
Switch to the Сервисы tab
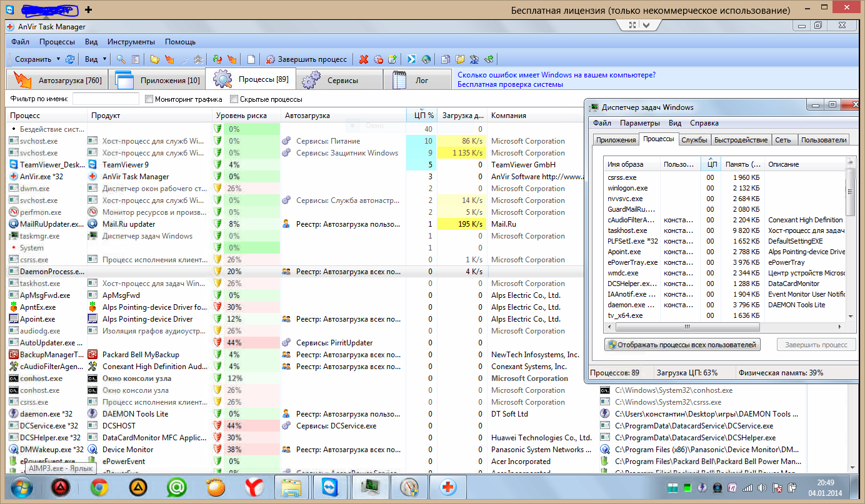(x=340, y=80)
